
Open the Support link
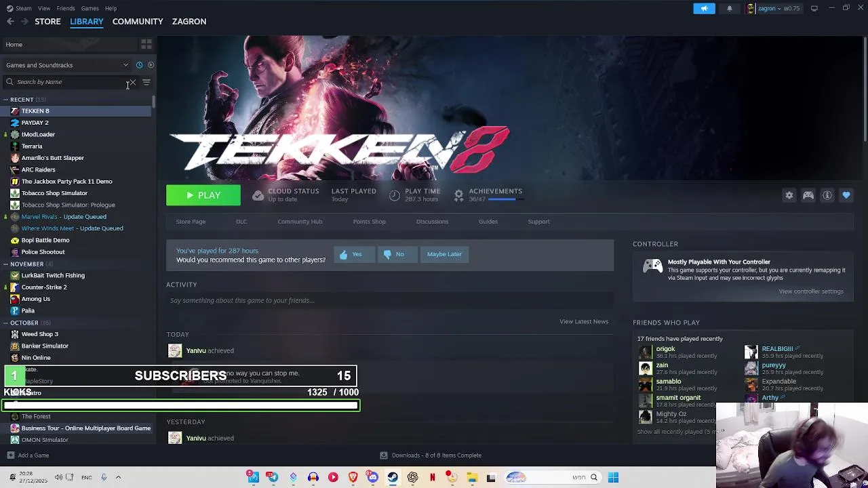[x=538, y=222]
